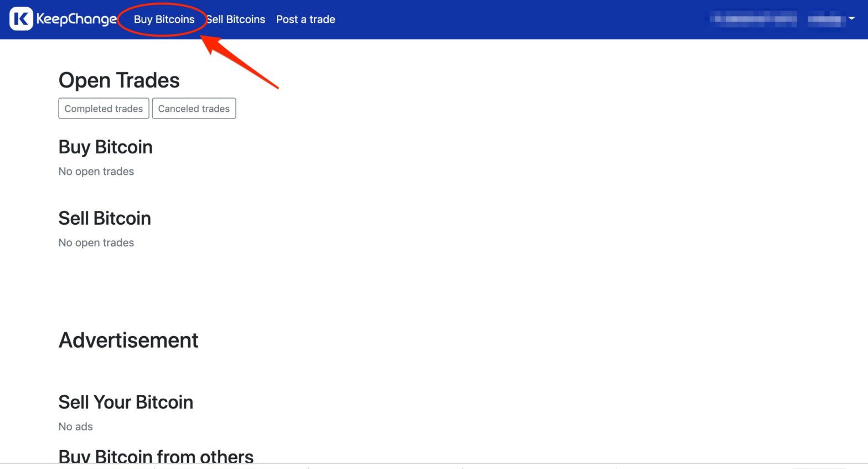Viewport: 868px width, 469px height.
Task: Click the 'No ads' text
Action: tap(76, 426)
